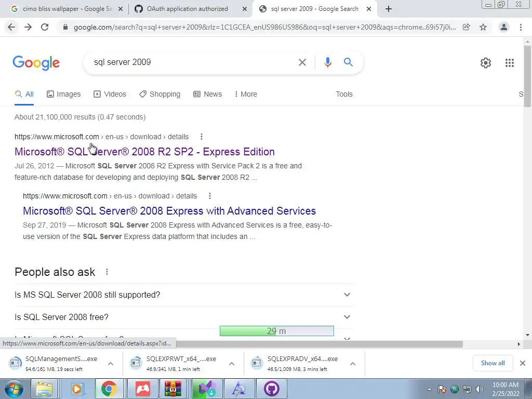Reload the Google search page

(45, 27)
